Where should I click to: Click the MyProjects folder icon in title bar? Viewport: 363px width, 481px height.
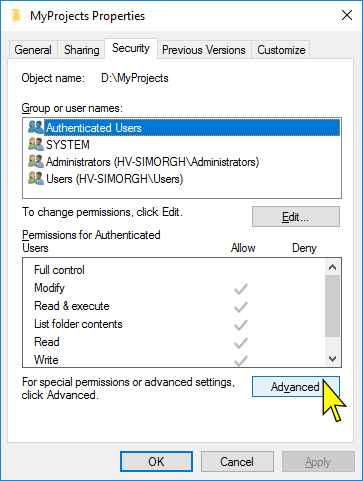tap(16, 16)
